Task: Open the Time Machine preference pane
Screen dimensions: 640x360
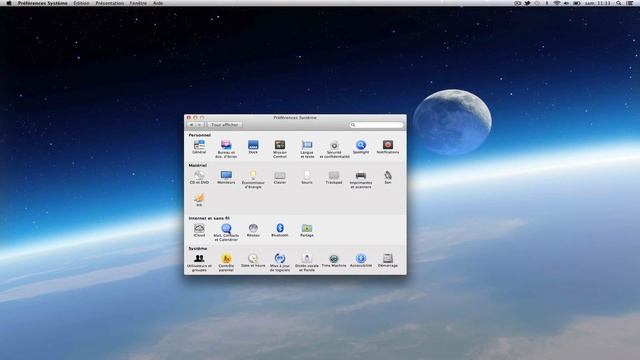Action: pos(334,260)
